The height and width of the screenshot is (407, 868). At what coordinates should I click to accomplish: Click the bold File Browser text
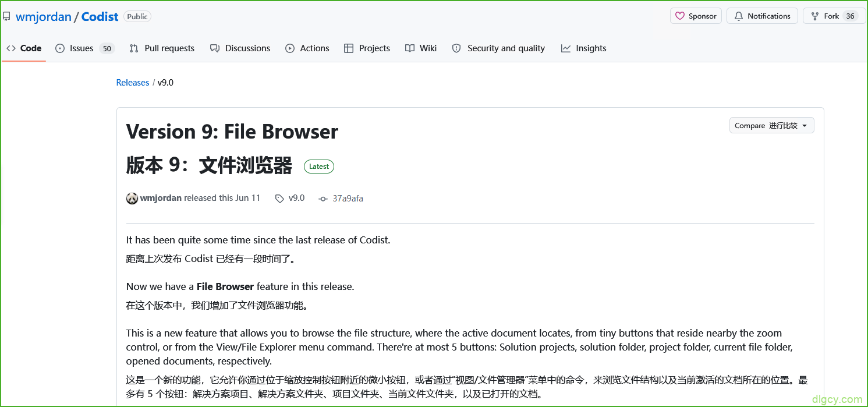[225, 286]
